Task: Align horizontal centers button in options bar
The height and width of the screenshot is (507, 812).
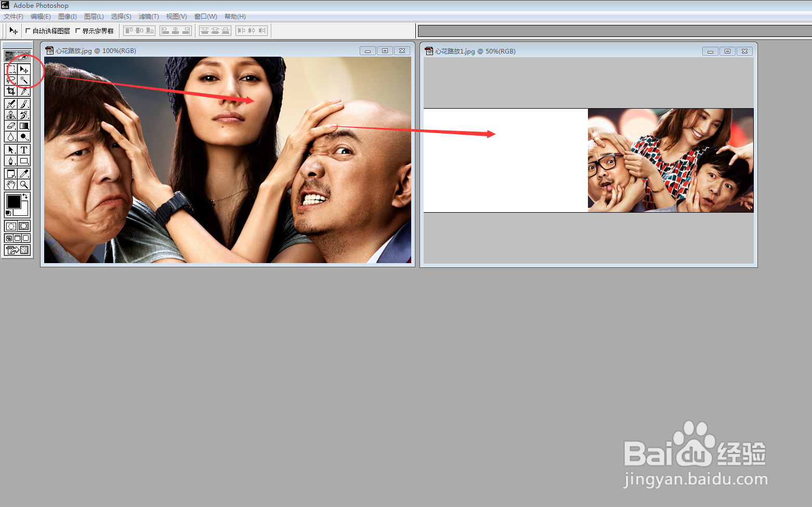Action: [x=176, y=31]
